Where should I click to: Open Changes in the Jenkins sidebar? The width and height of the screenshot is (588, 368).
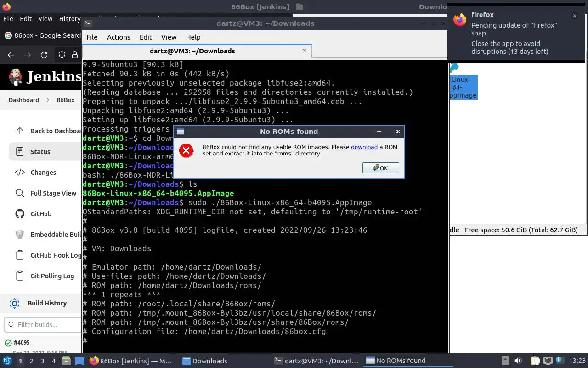pyautogui.click(x=43, y=172)
